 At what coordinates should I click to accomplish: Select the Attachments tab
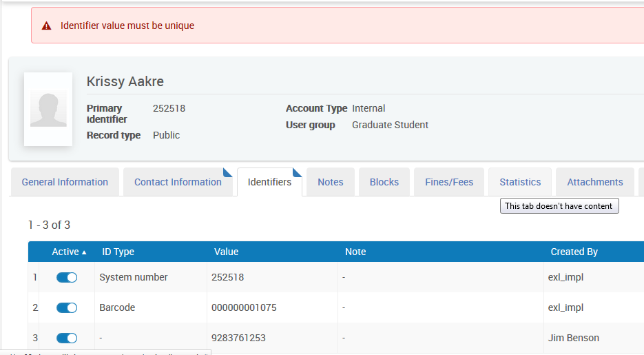594,182
